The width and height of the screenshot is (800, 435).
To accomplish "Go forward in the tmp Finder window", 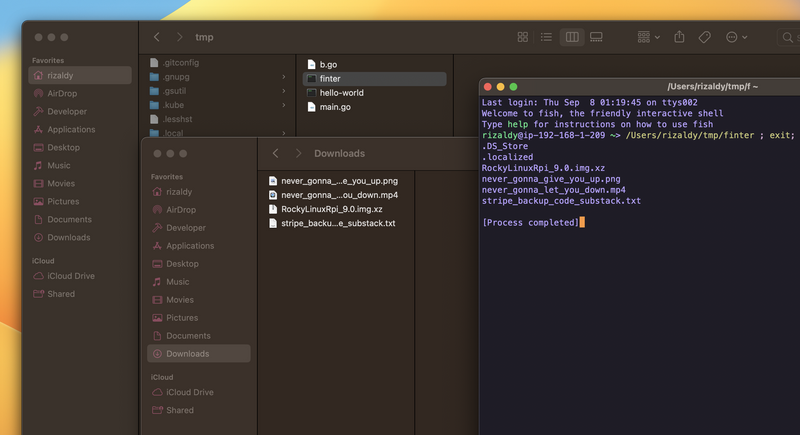I will pos(179,37).
